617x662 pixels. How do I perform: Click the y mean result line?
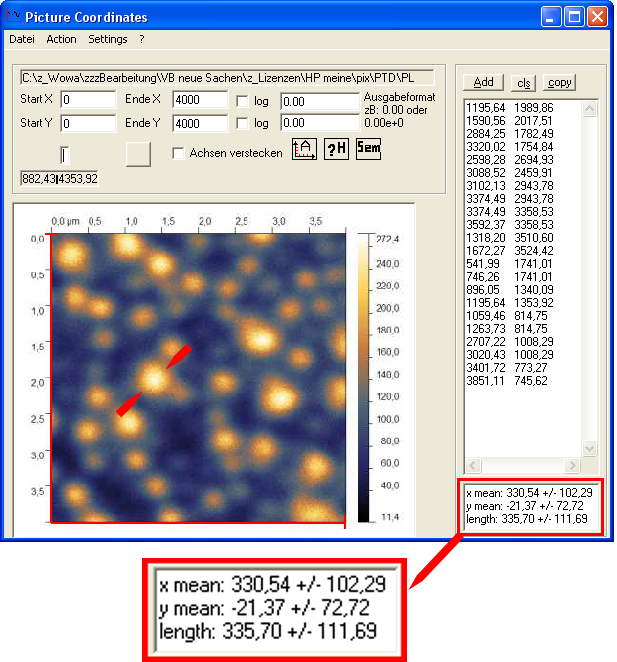pyautogui.click(x=525, y=506)
